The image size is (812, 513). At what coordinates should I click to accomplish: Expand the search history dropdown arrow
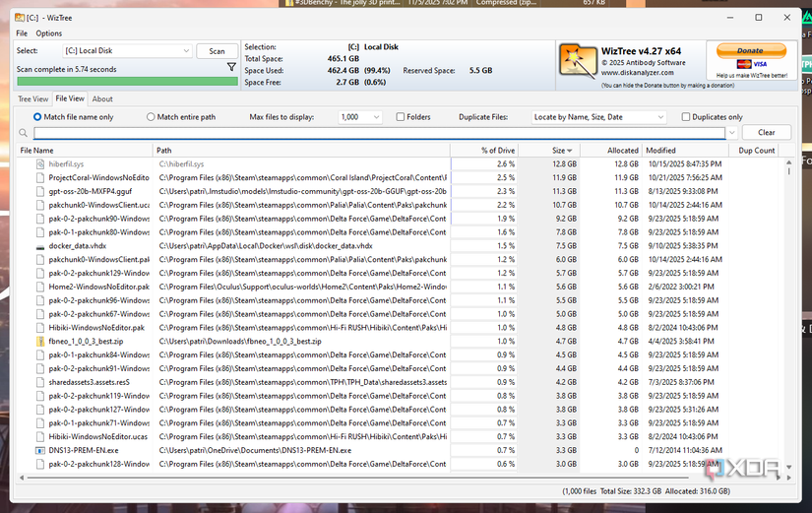coord(731,133)
